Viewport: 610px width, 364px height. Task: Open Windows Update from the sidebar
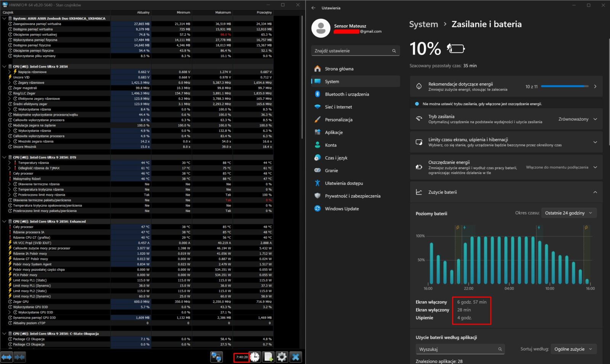tap(342, 209)
